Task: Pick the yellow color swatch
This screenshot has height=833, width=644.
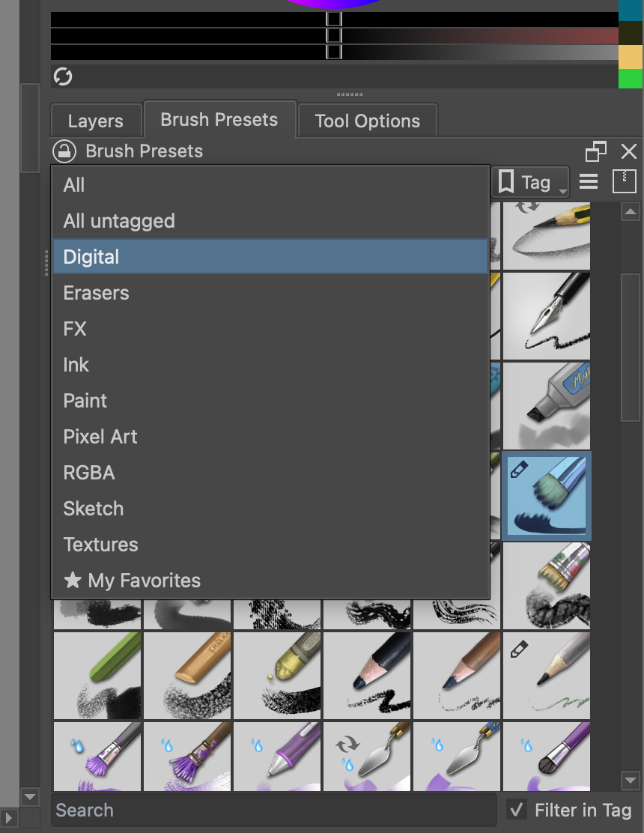Action: pyautogui.click(x=631, y=57)
